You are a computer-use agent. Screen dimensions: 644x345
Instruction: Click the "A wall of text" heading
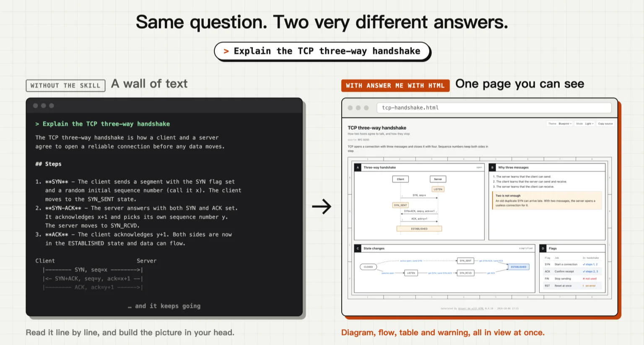coord(149,84)
